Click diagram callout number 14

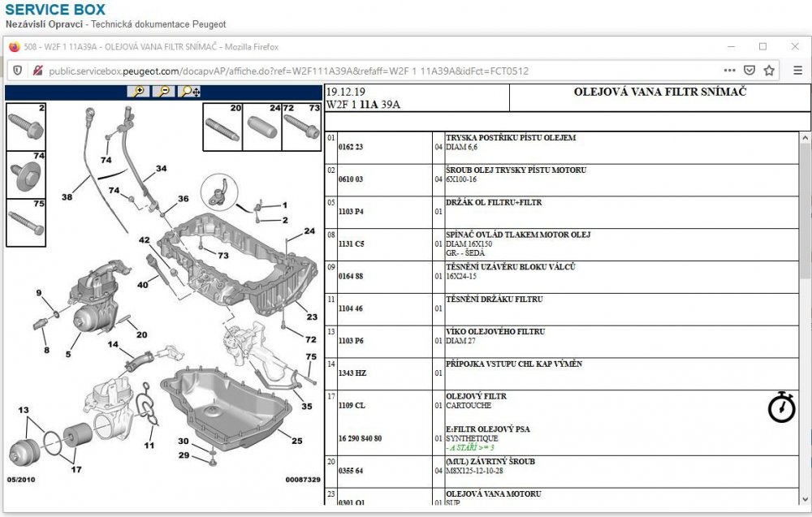[x=113, y=343]
